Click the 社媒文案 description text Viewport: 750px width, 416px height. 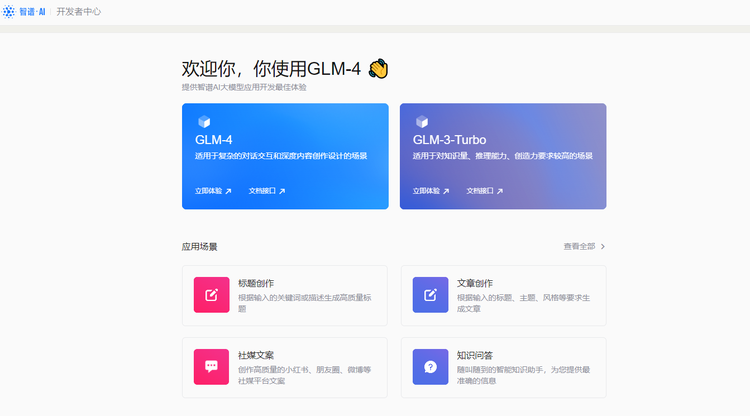pyautogui.click(x=305, y=375)
